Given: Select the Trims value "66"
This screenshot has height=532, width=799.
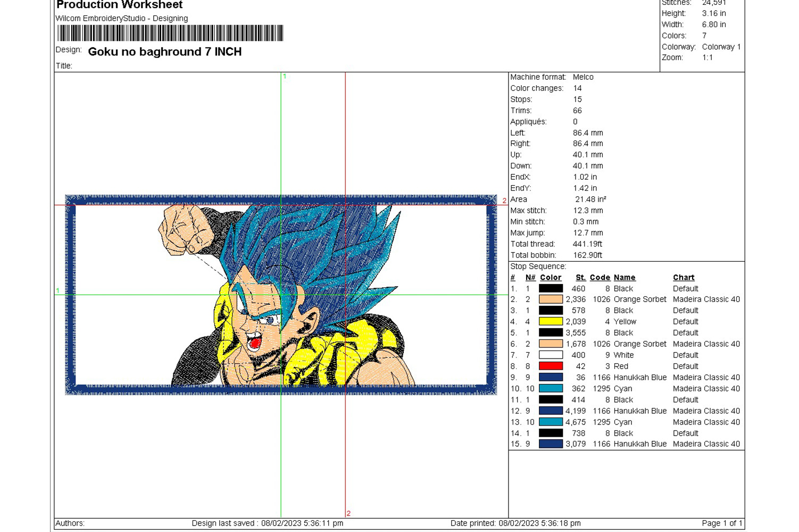Looking at the screenshot, I should click(x=577, y=111).
